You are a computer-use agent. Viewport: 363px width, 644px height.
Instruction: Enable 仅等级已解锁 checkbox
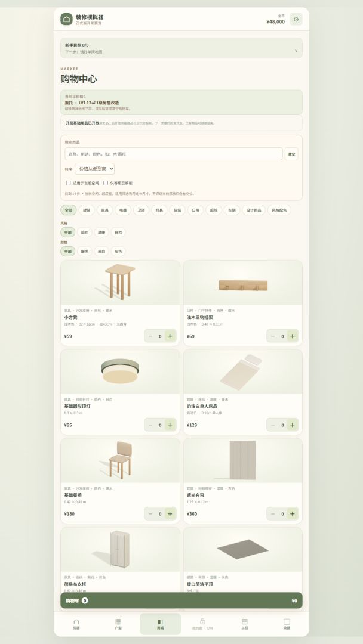click(x=106, y=183)
